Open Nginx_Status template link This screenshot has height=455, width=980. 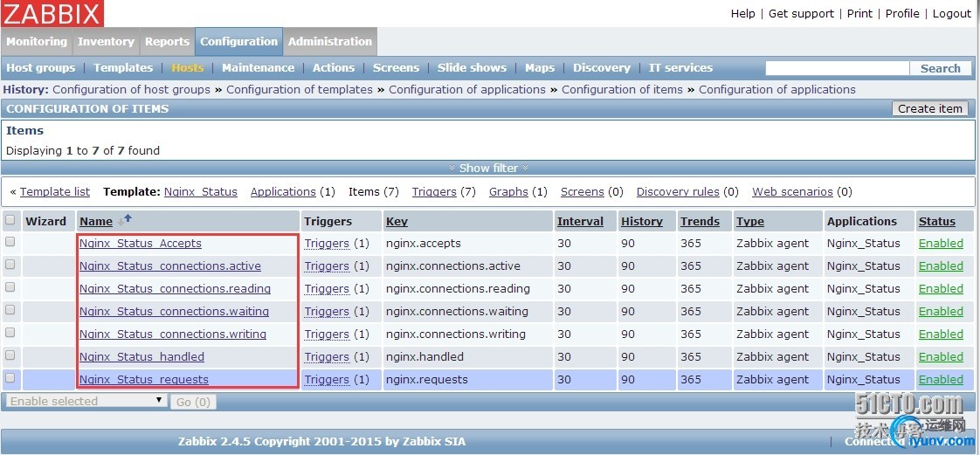[201, 192]
